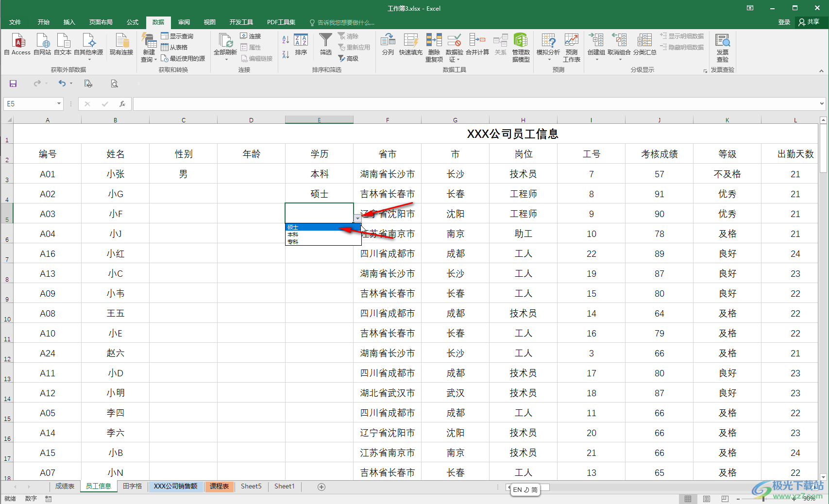Click 删除重复项 remove duplicates icon

tap(434, 47)
